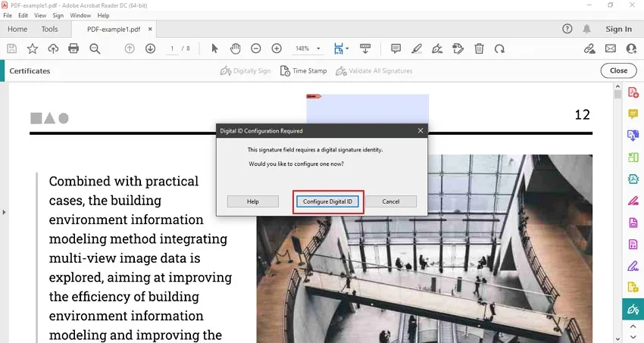Click Time Stamp in Certificates bar
Image resolution: width=644 pixels, height=343 pixels.
coord(303,71)
